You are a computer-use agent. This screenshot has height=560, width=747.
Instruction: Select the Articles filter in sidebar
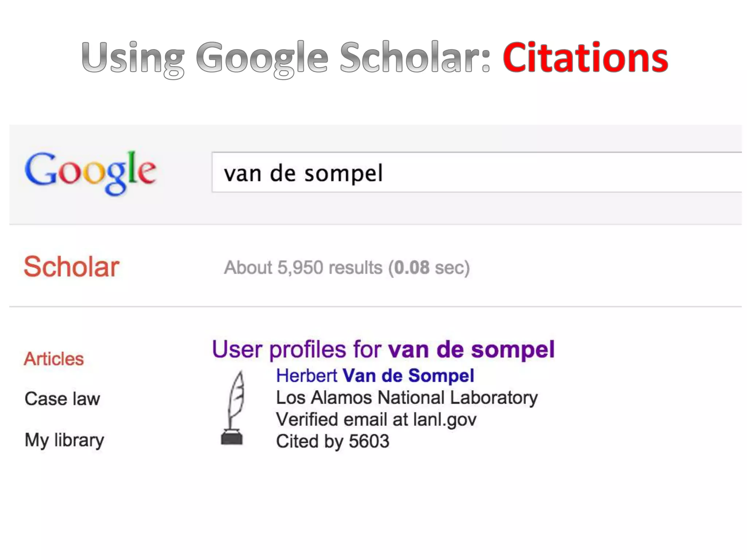tap(54, 359)
